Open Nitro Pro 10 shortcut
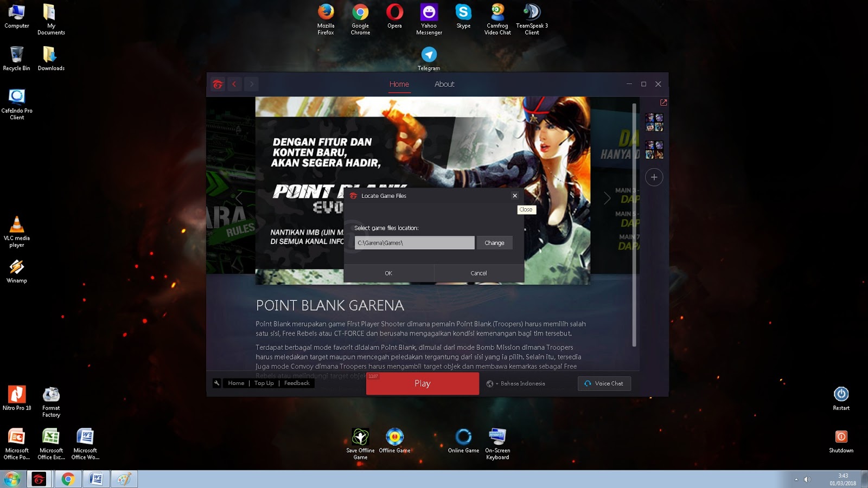The image size is (868, 488). click(x=17, y=398)
